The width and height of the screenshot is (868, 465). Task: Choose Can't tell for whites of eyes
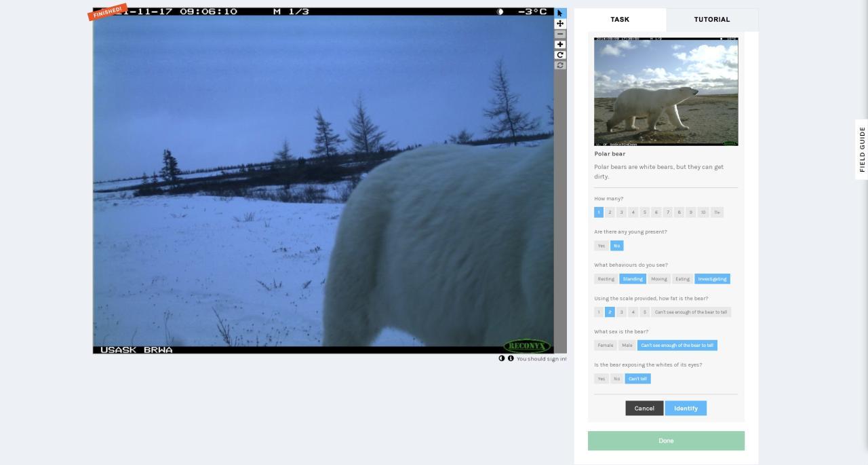[637, 379]
